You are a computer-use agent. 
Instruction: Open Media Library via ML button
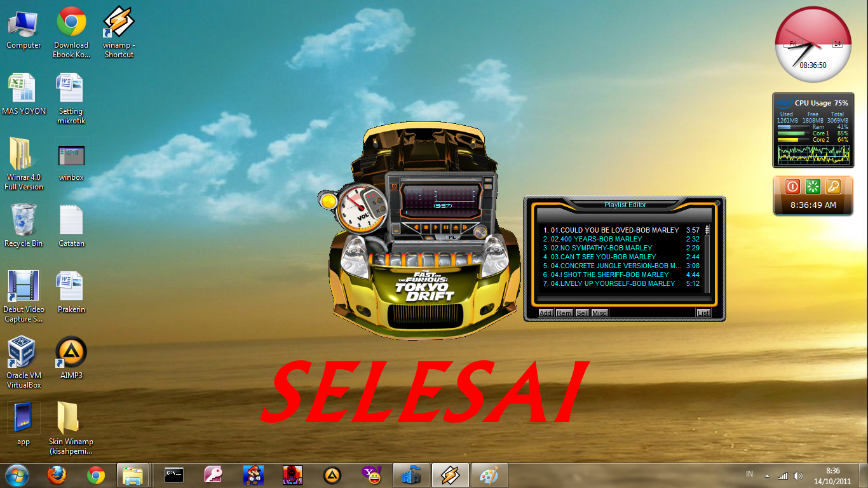pos(451,238)
